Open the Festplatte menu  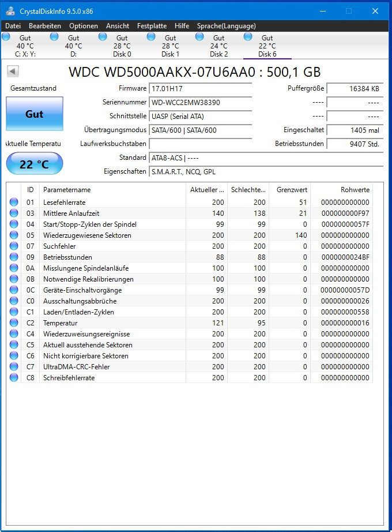coord(152,26)
